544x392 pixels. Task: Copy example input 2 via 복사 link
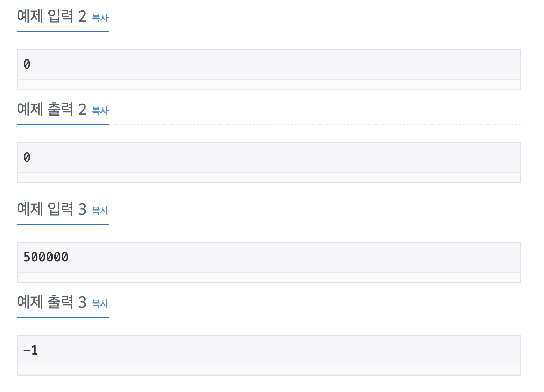(x=100, y=18)
